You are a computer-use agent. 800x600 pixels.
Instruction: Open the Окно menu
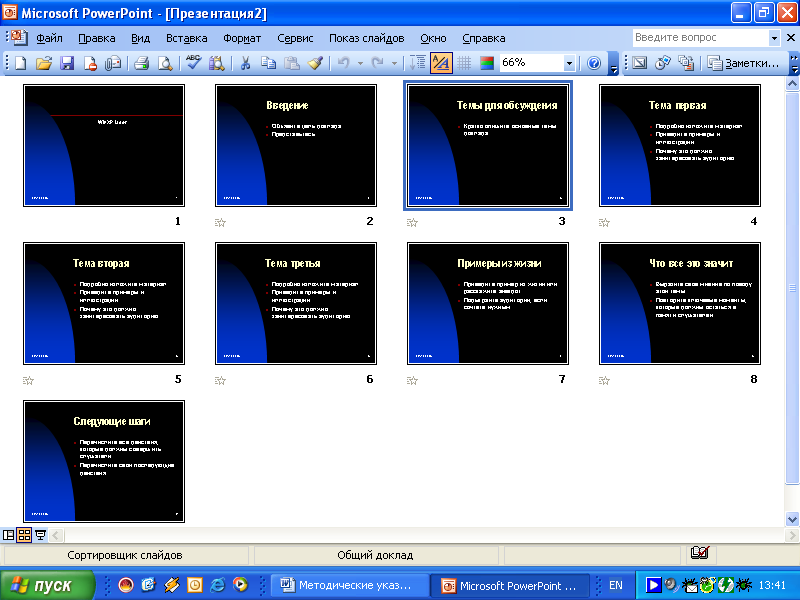[433, 38]
